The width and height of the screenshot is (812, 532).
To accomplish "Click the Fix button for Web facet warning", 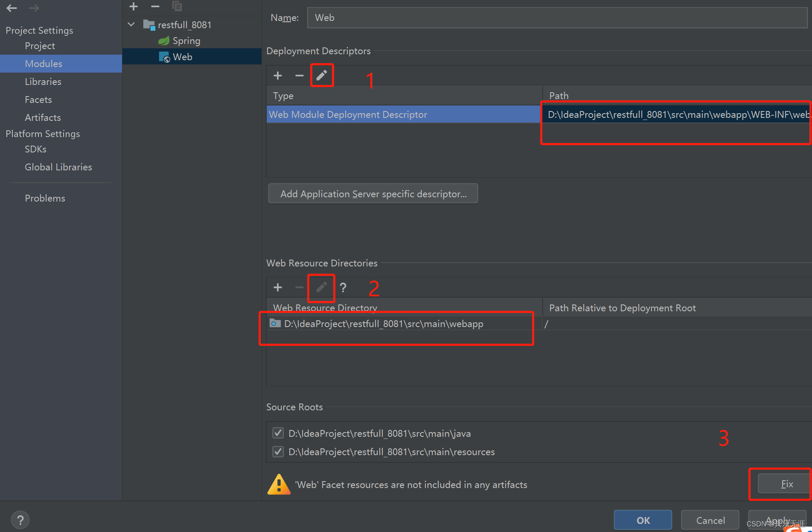I will click(x=785, y=484).
